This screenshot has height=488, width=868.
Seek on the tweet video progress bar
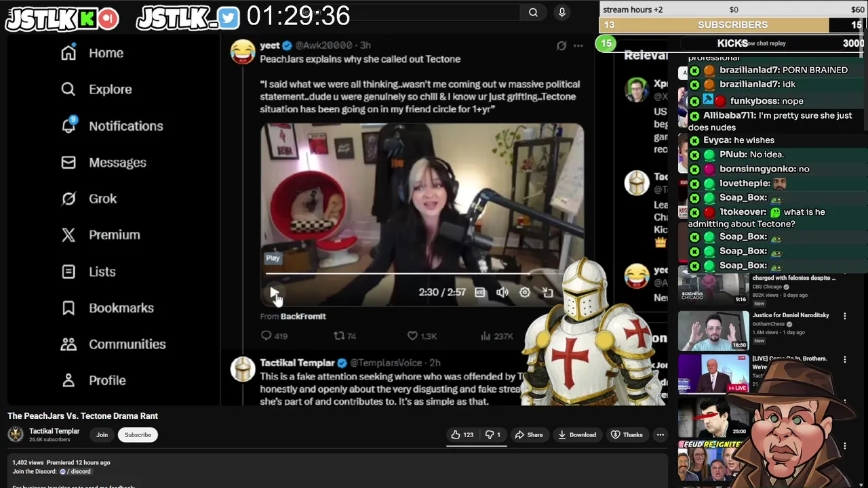coord(421,274)
